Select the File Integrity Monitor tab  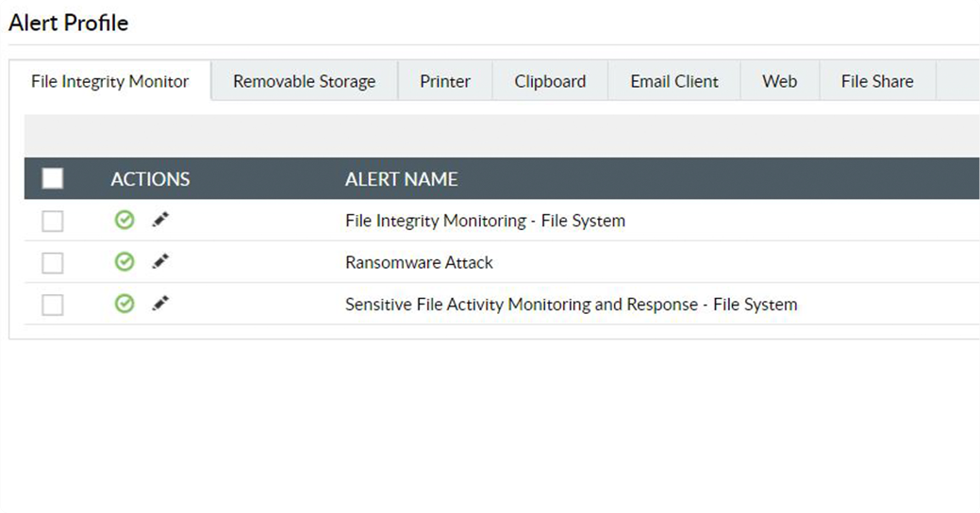click(109, 81)
